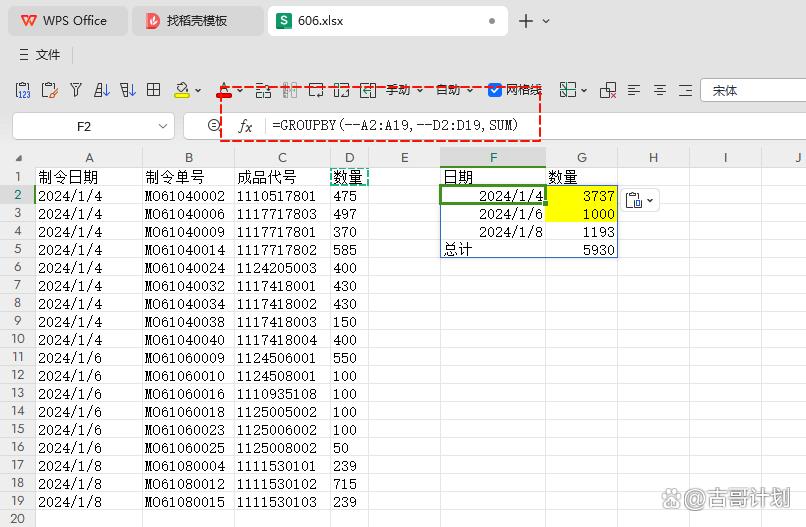The width and height of the screenshot is (806, 527).
Task: Toggle the 网格线 gridlines checkbox
Action: click(495, 90)
